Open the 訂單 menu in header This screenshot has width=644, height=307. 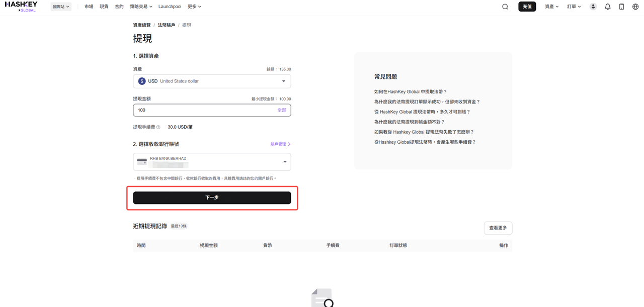[574, 7]
